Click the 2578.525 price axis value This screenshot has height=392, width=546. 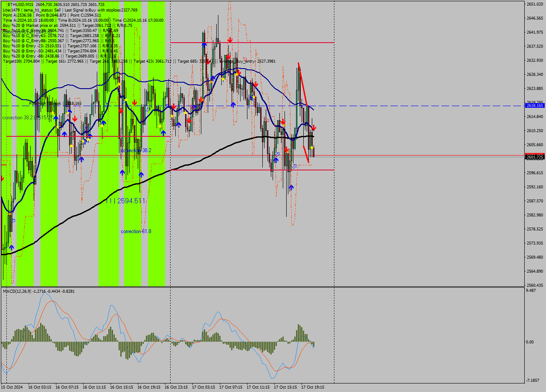[x=534, y=229]
